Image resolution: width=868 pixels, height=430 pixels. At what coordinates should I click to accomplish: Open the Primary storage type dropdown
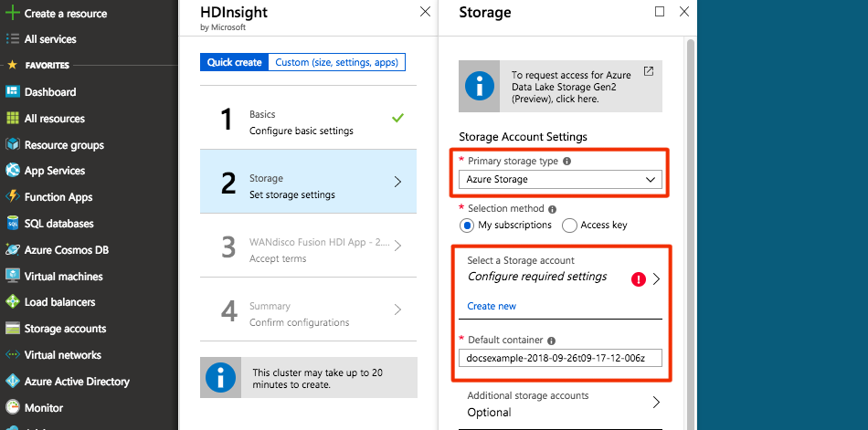click(x=560, y=179)
